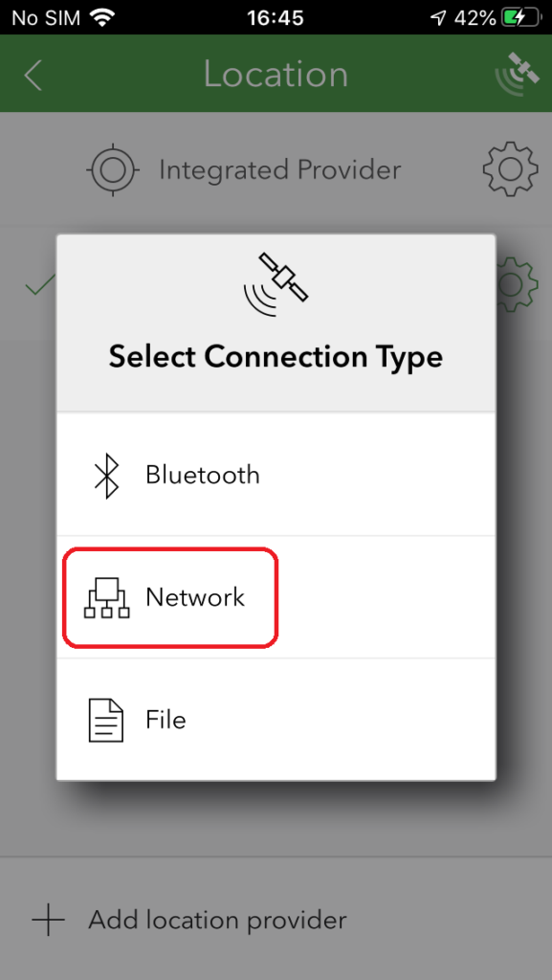
Task: Tap the Bluetooth symbol icon
Action: 107,475
